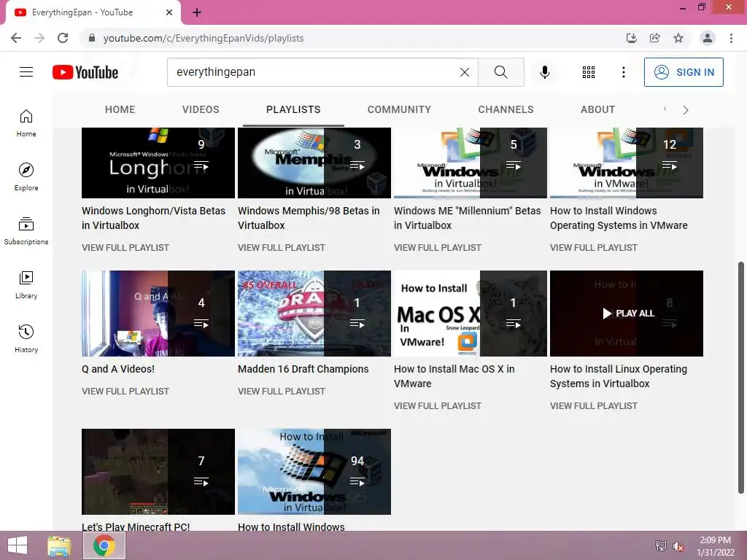The width and height of the screenshot is (747, 560).
Task: Click the install app icon in address bar
Action: tap(631, 38)
